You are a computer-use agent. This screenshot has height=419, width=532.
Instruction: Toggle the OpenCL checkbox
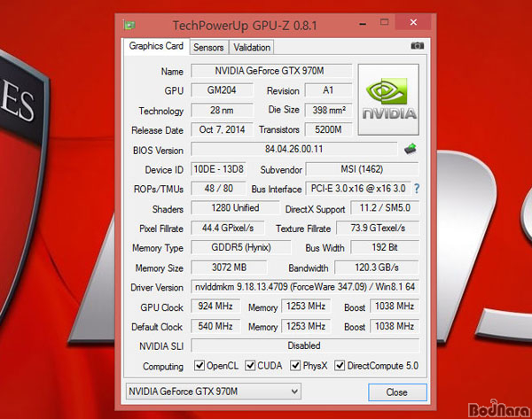(199, 366)
